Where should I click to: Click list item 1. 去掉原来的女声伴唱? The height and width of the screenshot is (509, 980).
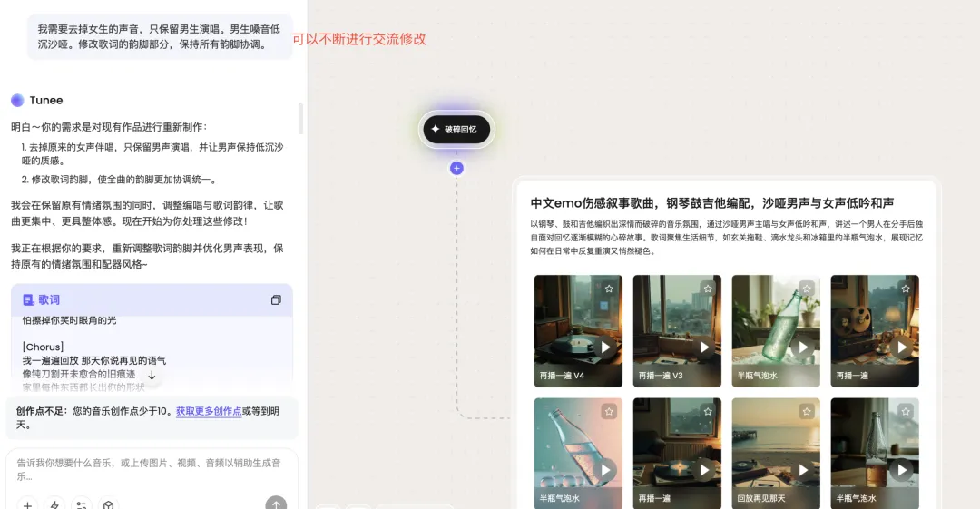152,154
